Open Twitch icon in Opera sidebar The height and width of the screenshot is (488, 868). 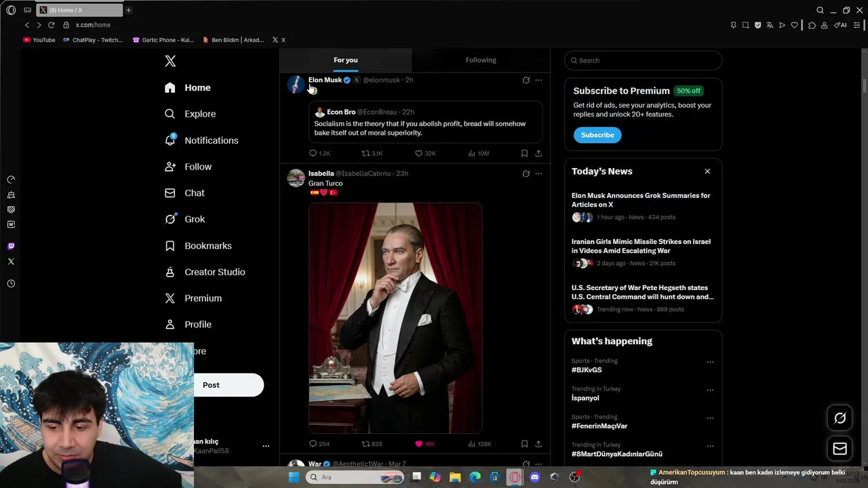pyautogui.click(x=11, y=246)
